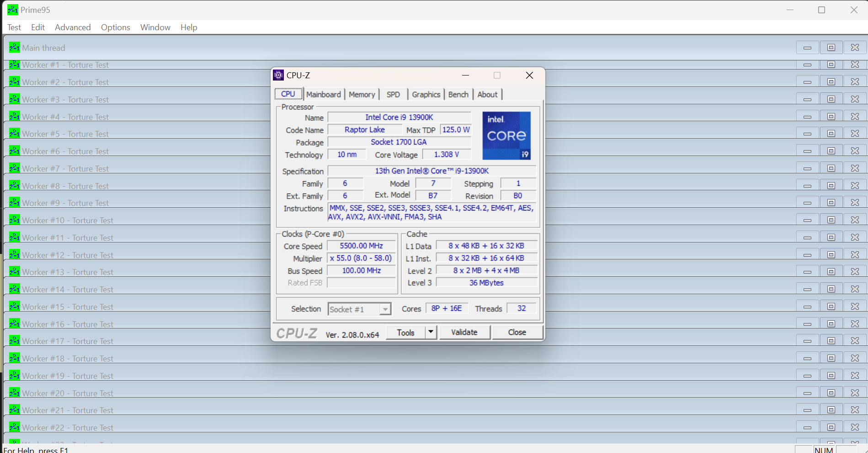Switch to the Memory tab in CPU-Z
868x453 pixels.
point(362,94)
